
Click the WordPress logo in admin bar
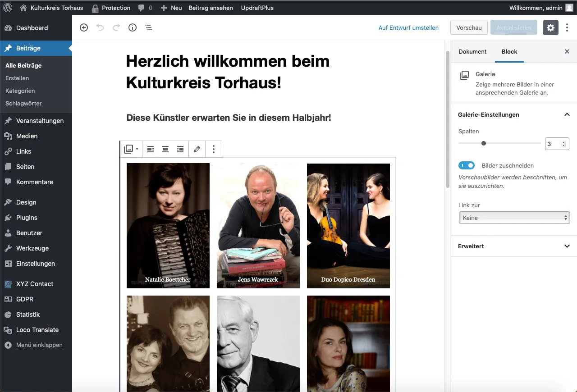(8, 8)
